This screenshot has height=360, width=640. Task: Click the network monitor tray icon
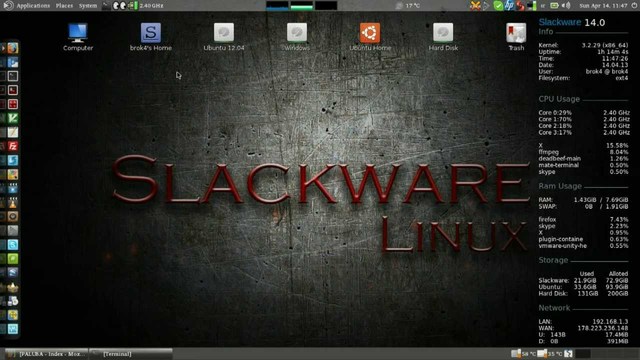click(532, 6)
